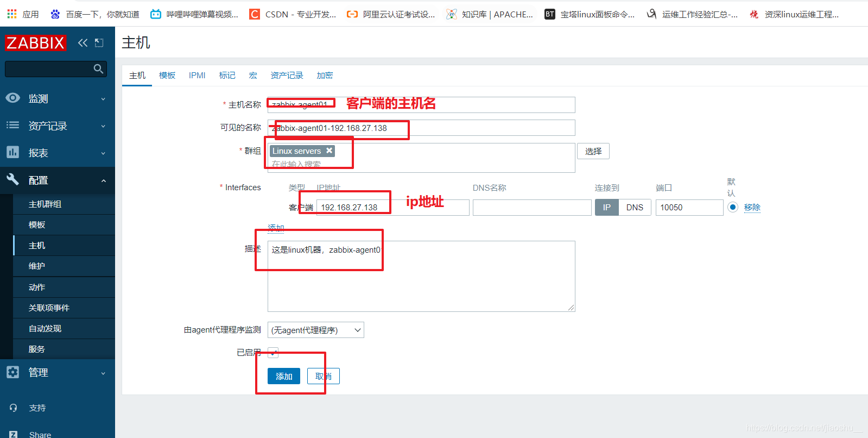Click the DNS名称 input field

[532, 208]
